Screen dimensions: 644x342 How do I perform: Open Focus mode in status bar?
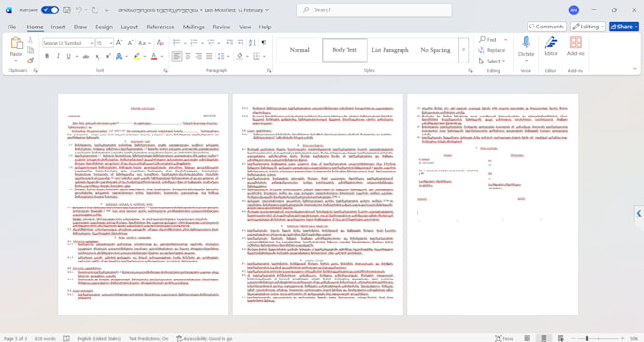pyautogui.click(x=505, y=338)
